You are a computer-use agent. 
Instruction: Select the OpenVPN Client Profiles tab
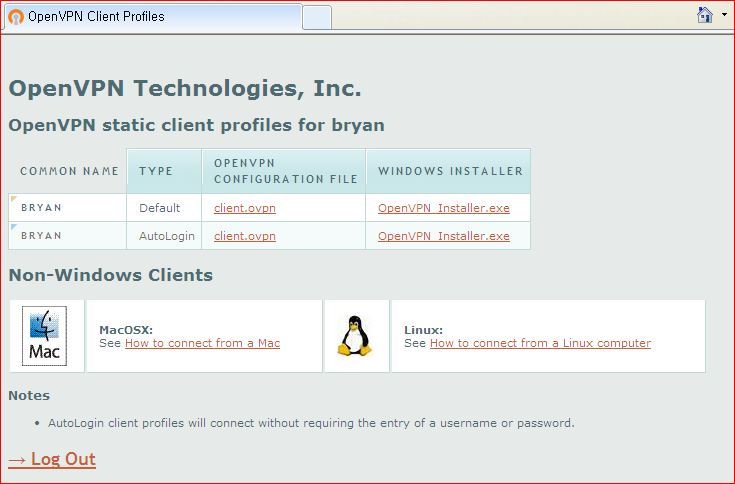pos(152,17)
